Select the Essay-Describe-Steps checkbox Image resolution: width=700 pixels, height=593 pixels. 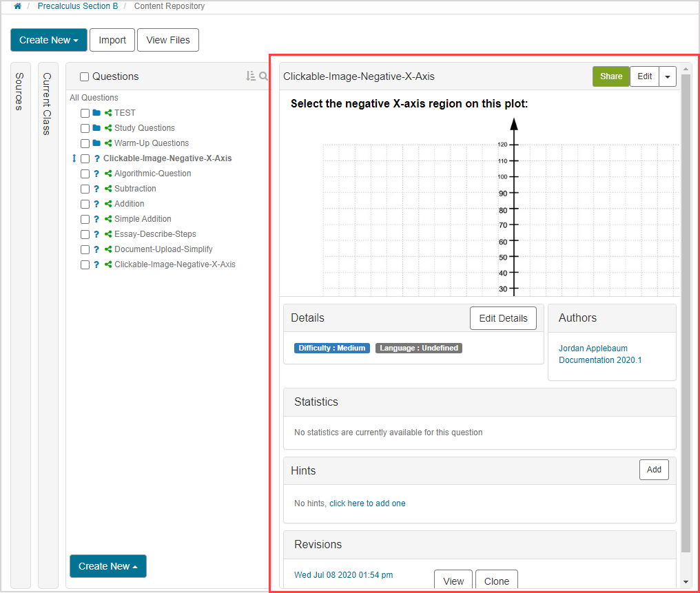click(85, 234)
